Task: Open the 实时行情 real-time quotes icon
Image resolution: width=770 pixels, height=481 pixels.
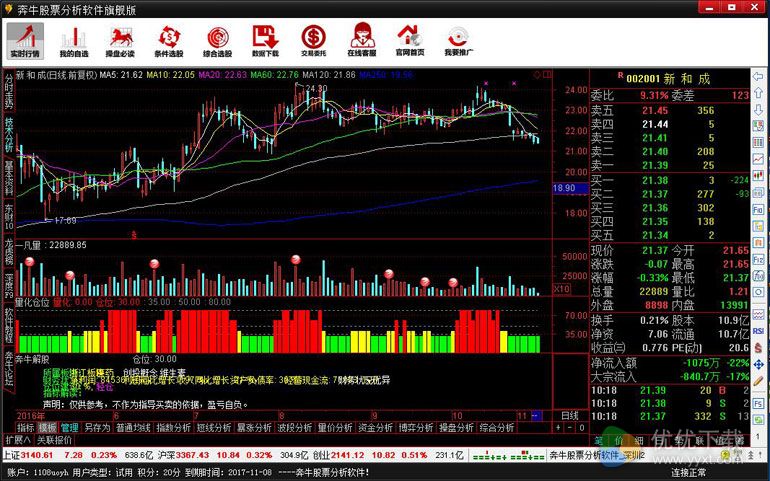Action: tap(25, 41)
